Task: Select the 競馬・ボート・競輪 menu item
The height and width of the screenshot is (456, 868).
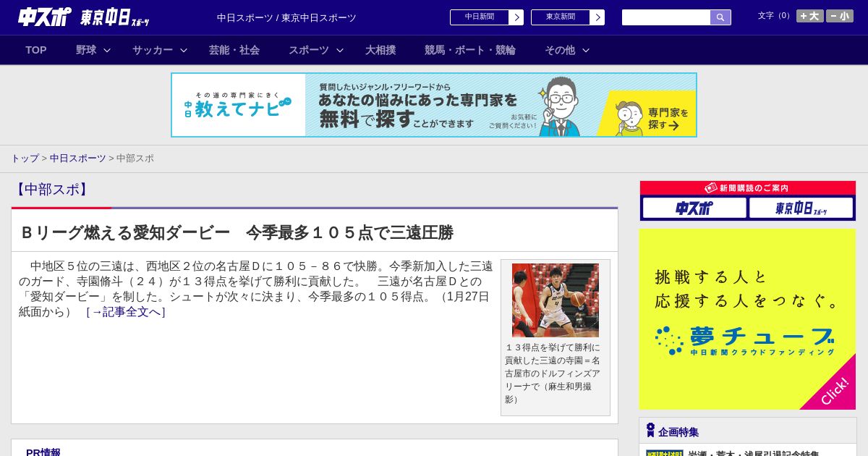Action: [x=470, y=50]
